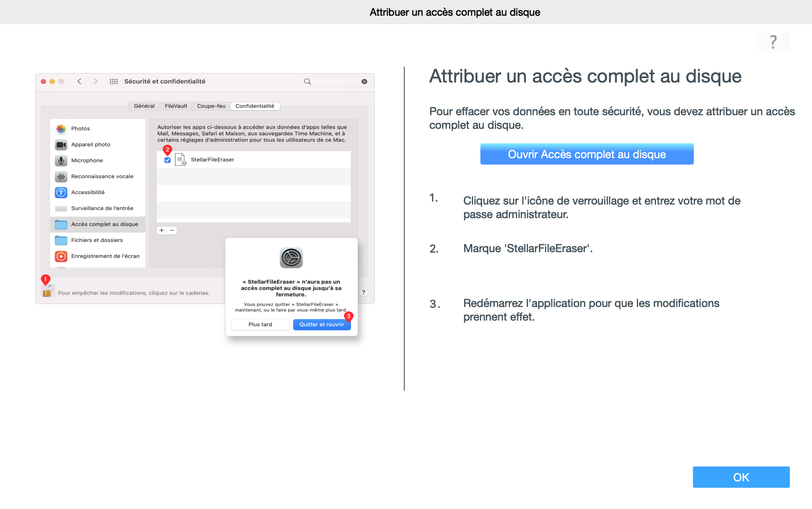Viewport: 812px width, 509px height.
Task: Click the step 3 'Redémarrez l'application' text
Action: tap(591, 310)
